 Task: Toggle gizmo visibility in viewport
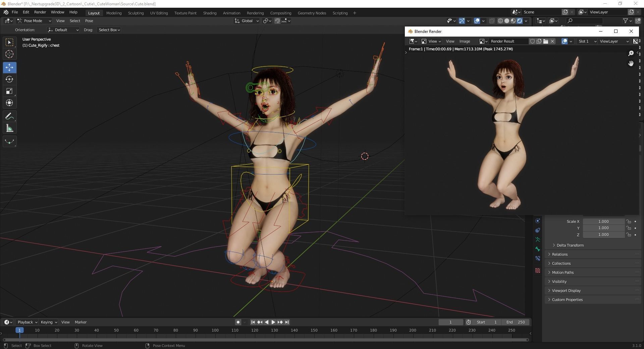[x=462, y=21]
